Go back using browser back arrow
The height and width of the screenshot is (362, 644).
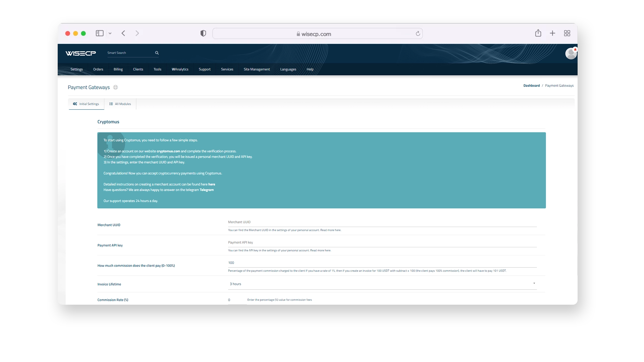tap(123, 33)
